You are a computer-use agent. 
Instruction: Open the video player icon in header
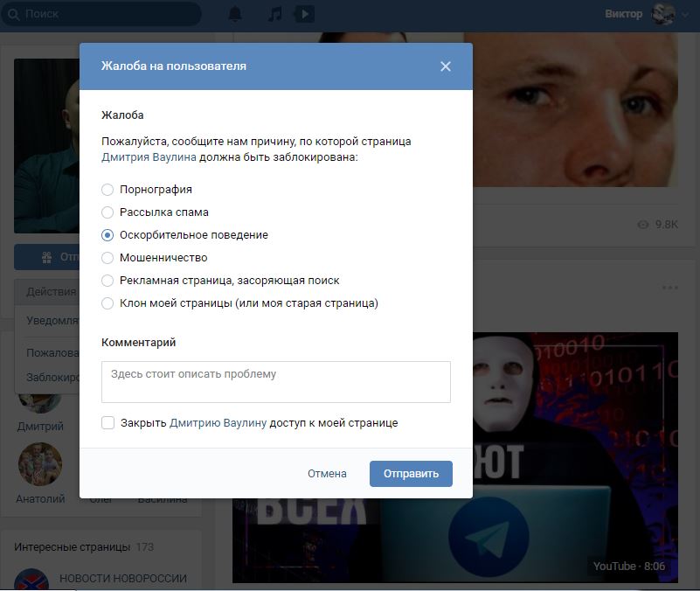[304, 14]
